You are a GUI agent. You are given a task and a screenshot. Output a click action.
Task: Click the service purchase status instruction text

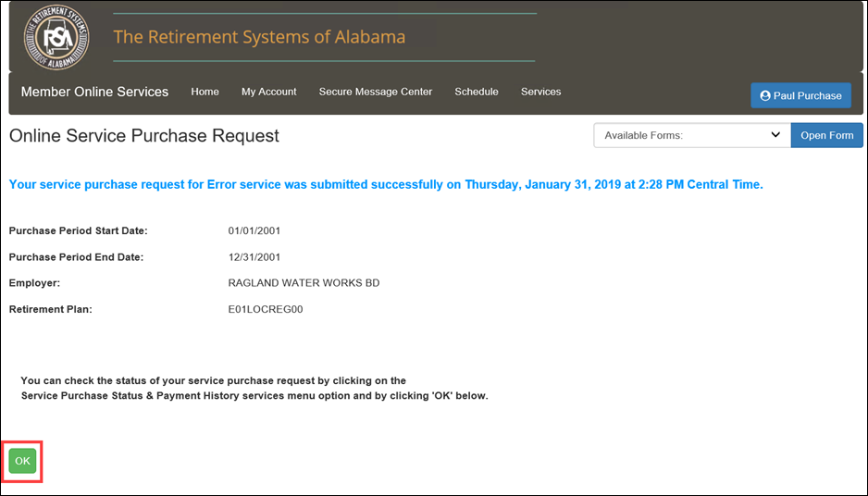pos(254,388)
